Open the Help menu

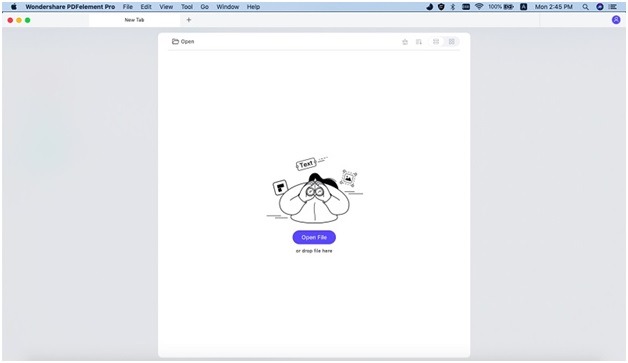coord(253,7)
